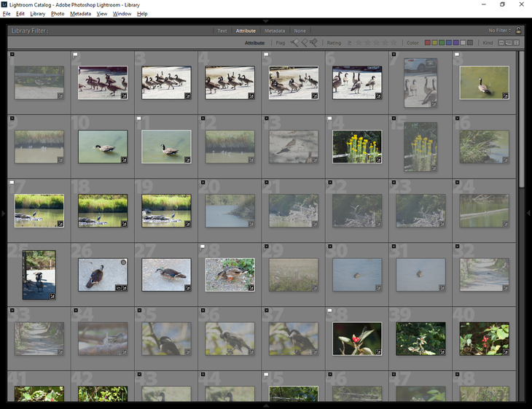Filter Kind by master photos
Screen dimensions: 532x409
(501, 43)
